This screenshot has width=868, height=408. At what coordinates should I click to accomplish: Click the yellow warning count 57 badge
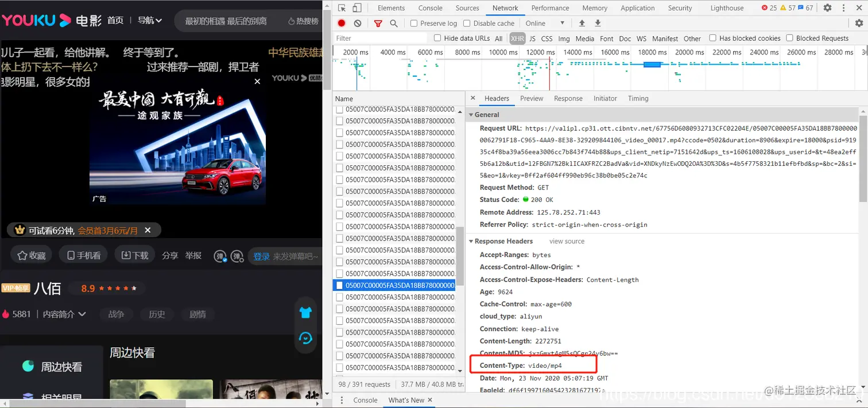(x=788, y=8)
